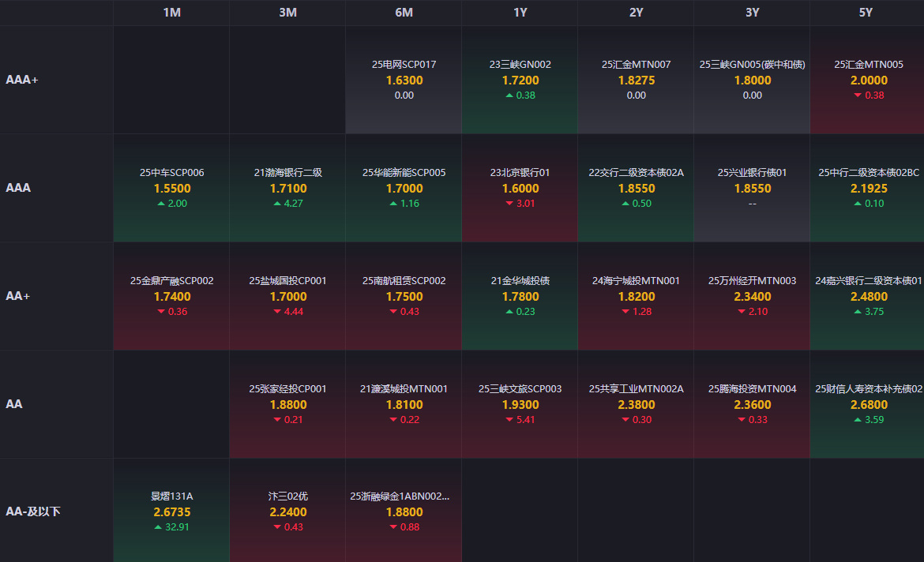Viewport: 924px width, 562px height.
Task: Click yield value 2.1925
Action: tap(869, 189)
